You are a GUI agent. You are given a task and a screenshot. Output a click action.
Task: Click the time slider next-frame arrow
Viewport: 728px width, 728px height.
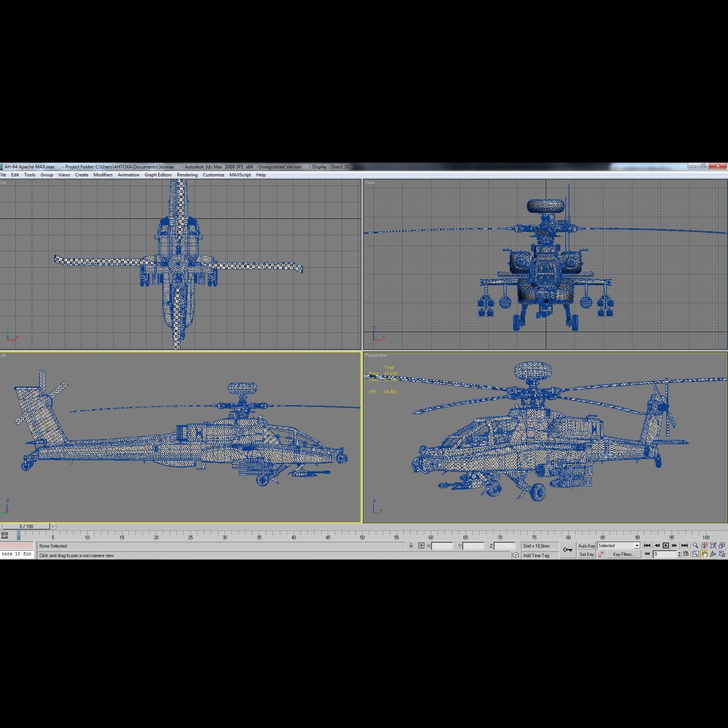tap(53, 526)
